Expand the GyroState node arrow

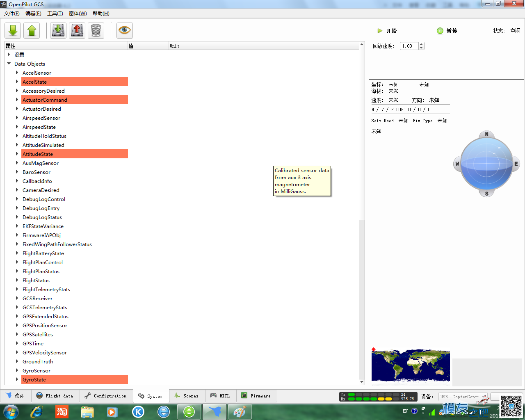(x=17, y=379)
